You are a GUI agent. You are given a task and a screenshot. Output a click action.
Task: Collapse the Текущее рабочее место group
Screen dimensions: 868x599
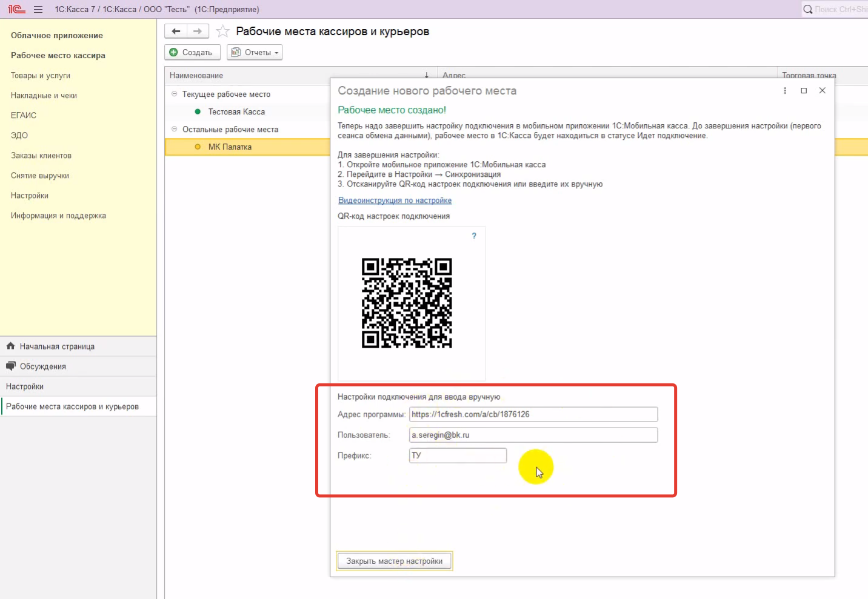pyautogui.click(x=174, y=94)
